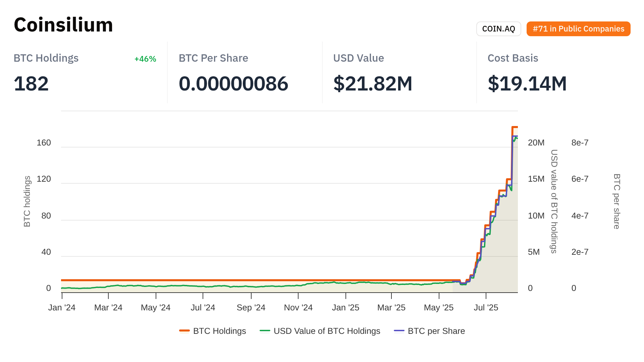
Task: Click the Jan '24 x-axis tick label
Action: tap(62, 307)
